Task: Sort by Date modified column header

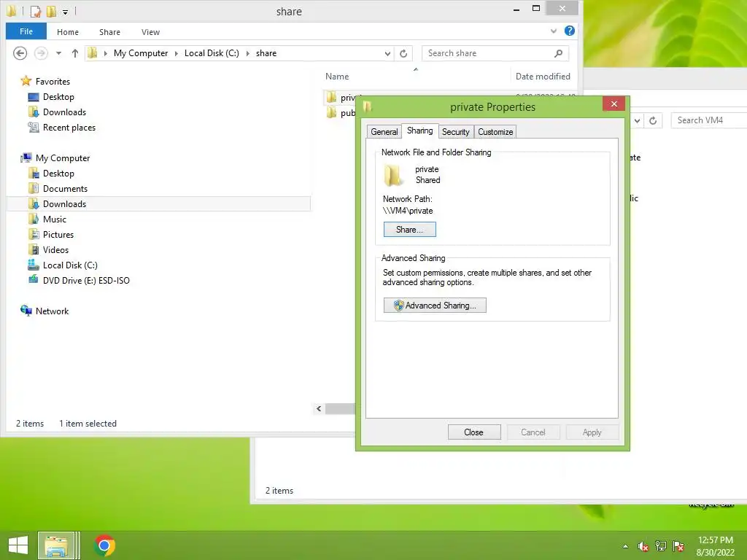Action: [x=543, y=76]
